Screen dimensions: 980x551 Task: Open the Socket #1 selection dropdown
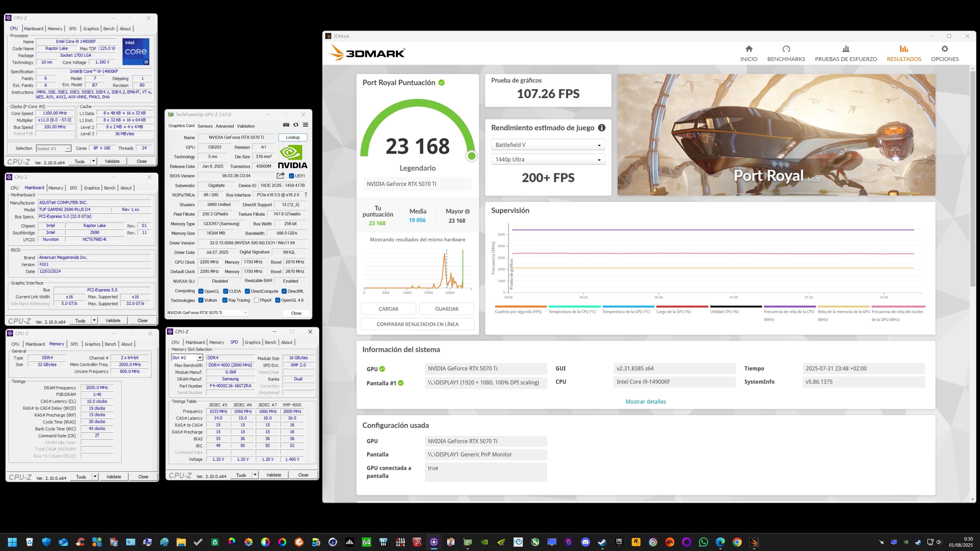[x=53, y=148]
